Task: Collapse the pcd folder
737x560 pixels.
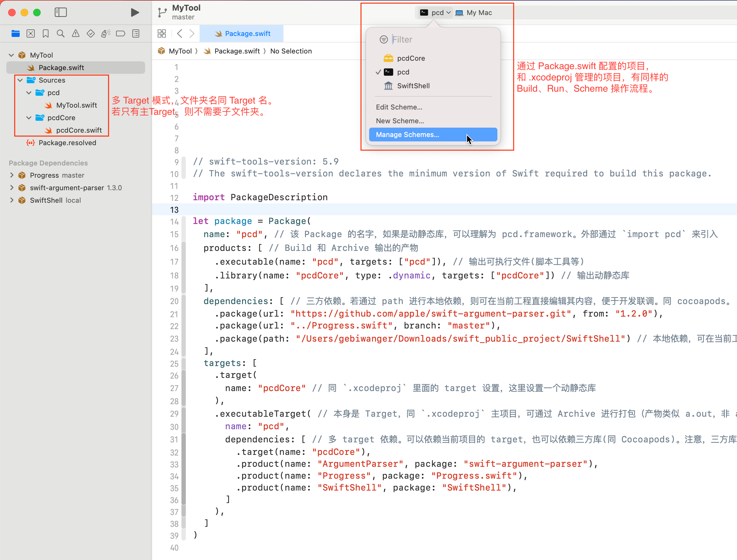Action: [x=29, y=93]
